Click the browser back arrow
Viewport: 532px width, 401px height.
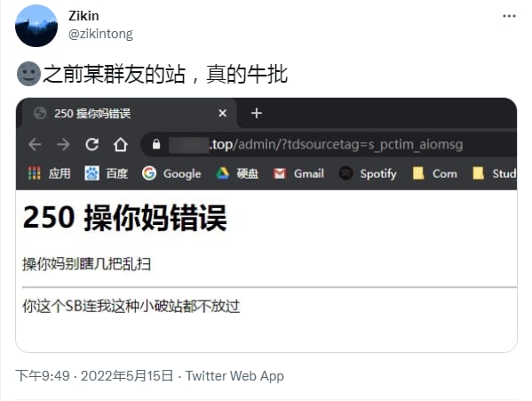[35, 144]
